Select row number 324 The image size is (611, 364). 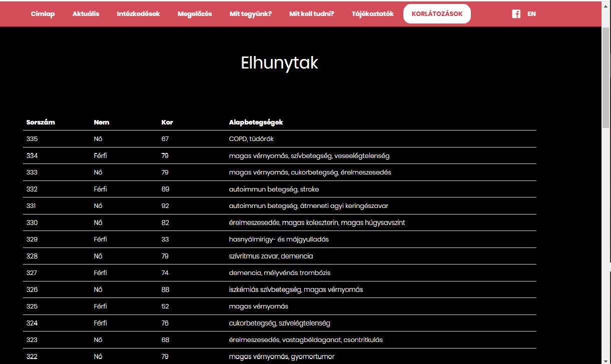(32, 323)
